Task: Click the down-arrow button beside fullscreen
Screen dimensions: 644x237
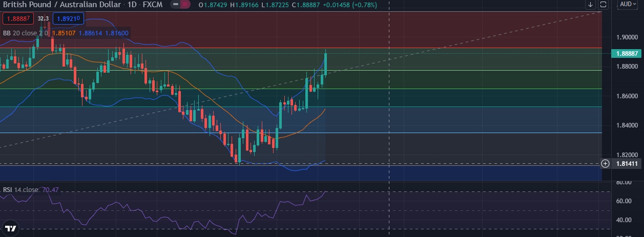Action: (x=590, y=5)
